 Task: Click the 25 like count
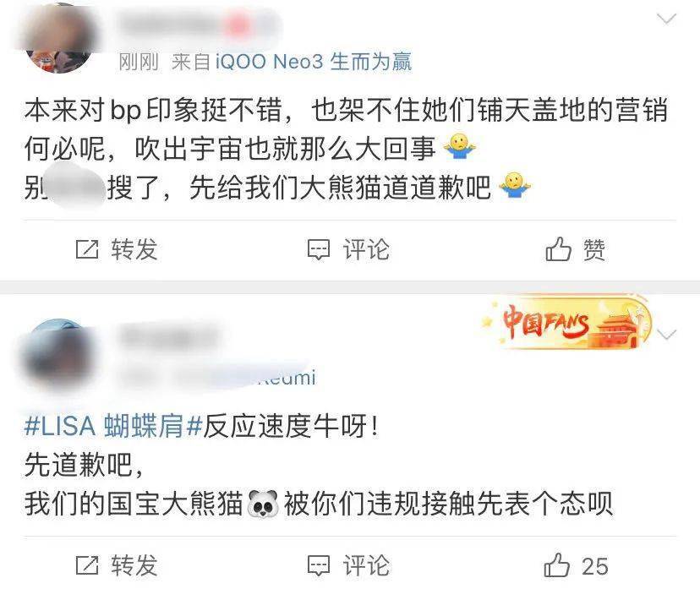594,566
